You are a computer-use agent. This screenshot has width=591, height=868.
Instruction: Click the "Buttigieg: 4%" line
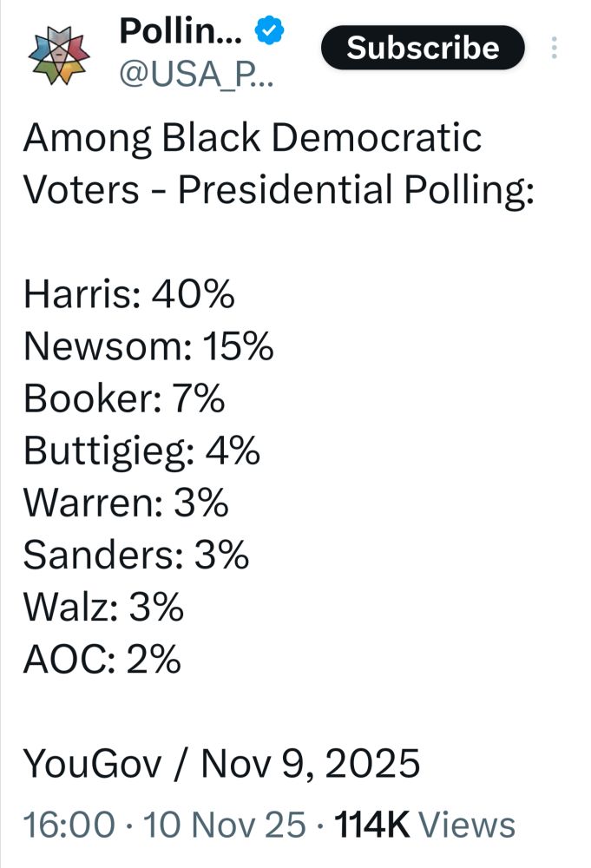pyautogui.click(x=141, y=451)
